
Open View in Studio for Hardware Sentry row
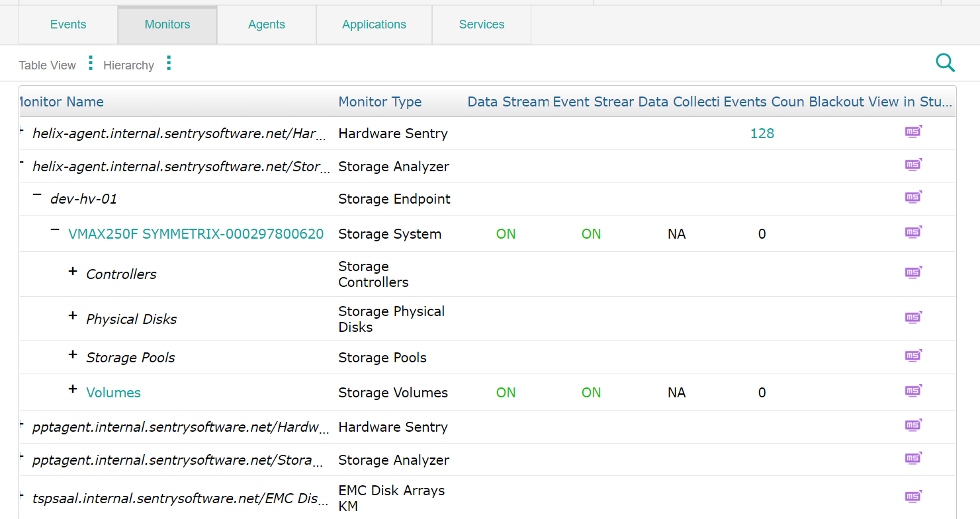(913, 132)
